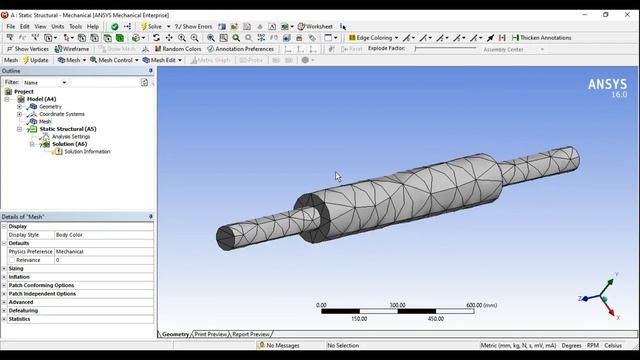Select the Zoom in/out magnifier tool
Screen dimensions: 640x360
(182, 38)
